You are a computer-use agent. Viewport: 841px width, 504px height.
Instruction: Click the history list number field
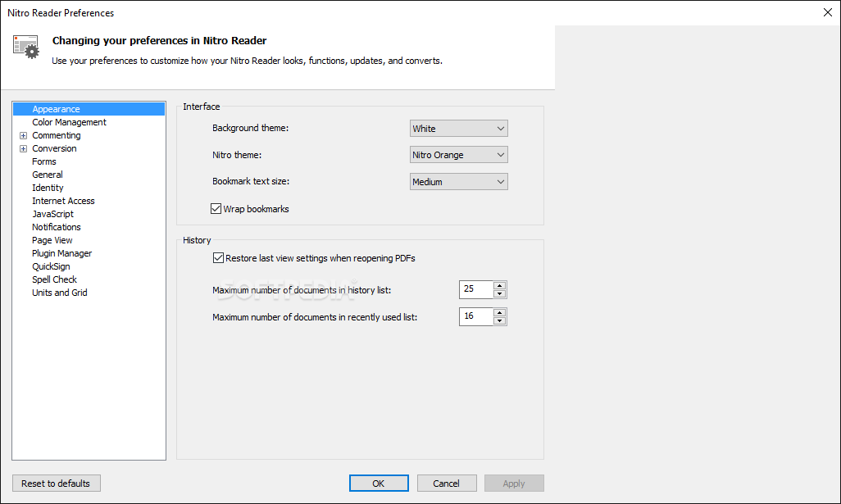(475, 289)
